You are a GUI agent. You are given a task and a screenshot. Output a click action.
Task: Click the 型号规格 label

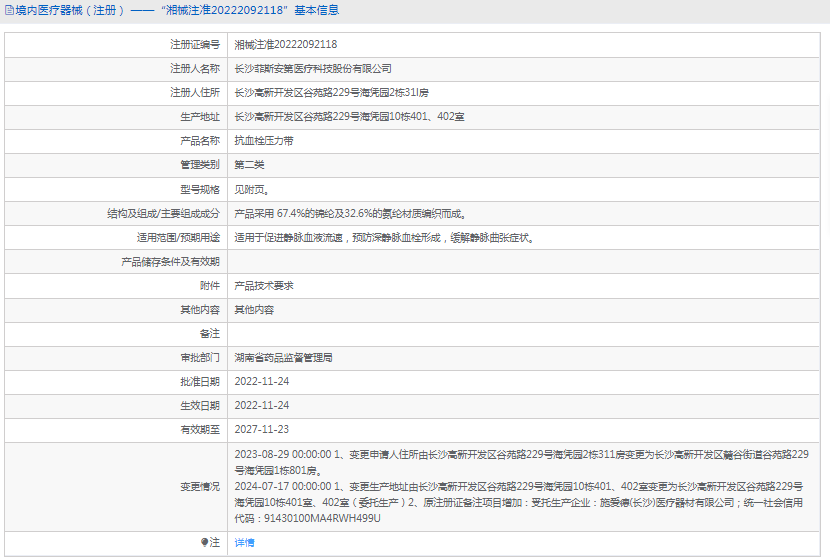click(x=200, y=189)
